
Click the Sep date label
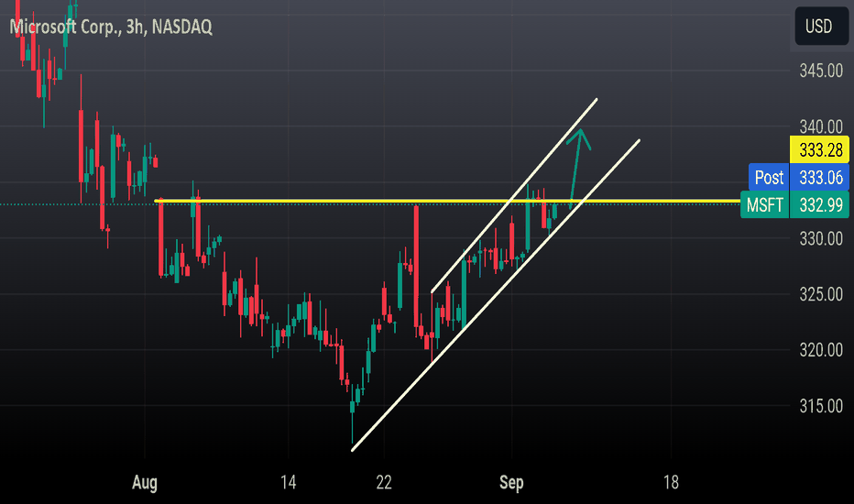[511, 483]
